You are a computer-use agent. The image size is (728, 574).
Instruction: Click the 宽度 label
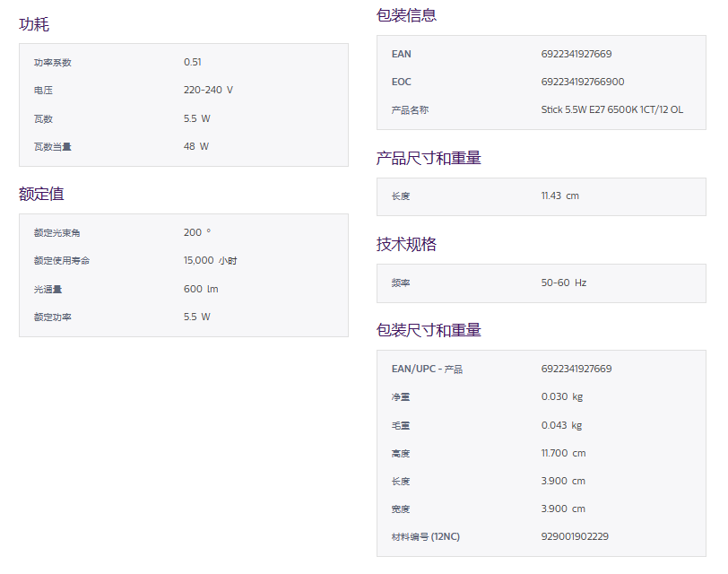coord(401,509)
